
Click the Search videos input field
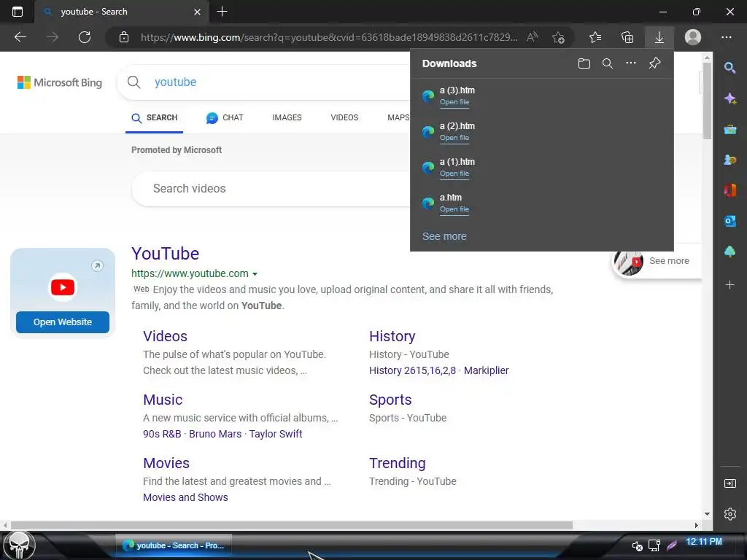pyautogui.click(x=271, y=189)
